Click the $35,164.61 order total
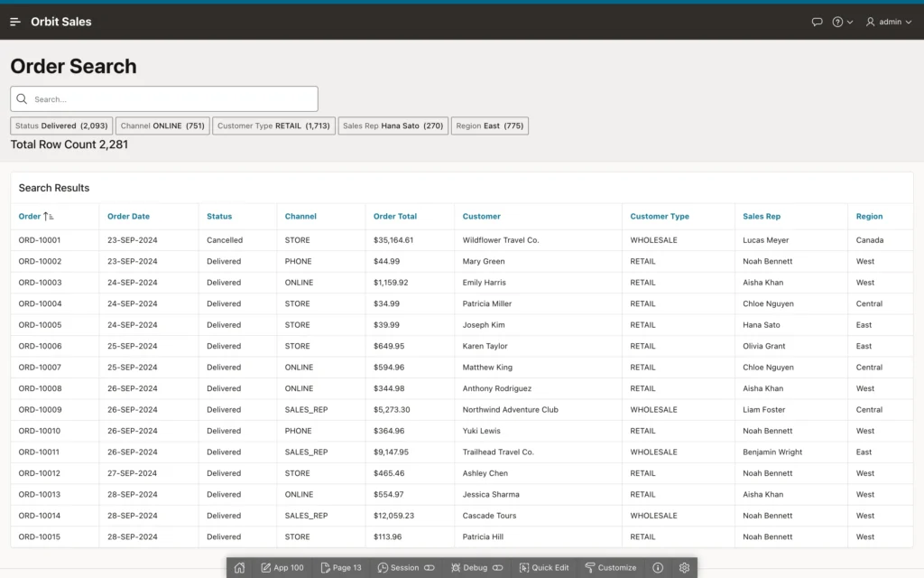Viewport: 924px width, 578px height. point(393,240)
